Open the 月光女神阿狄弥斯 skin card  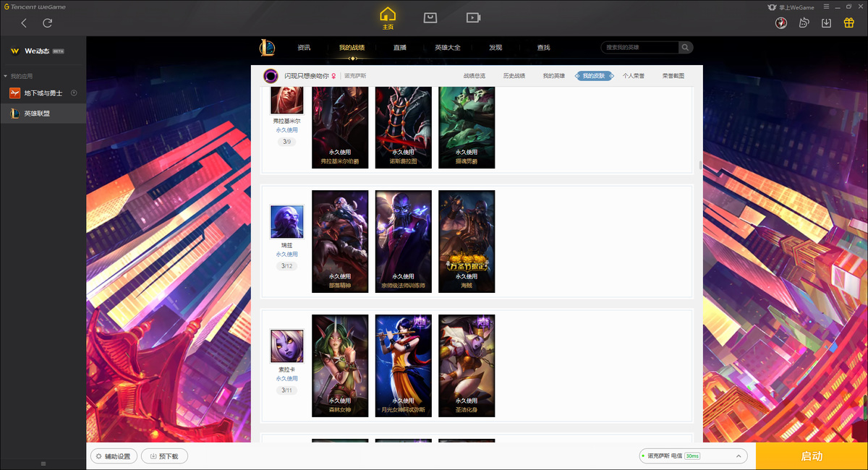(404, 366)
